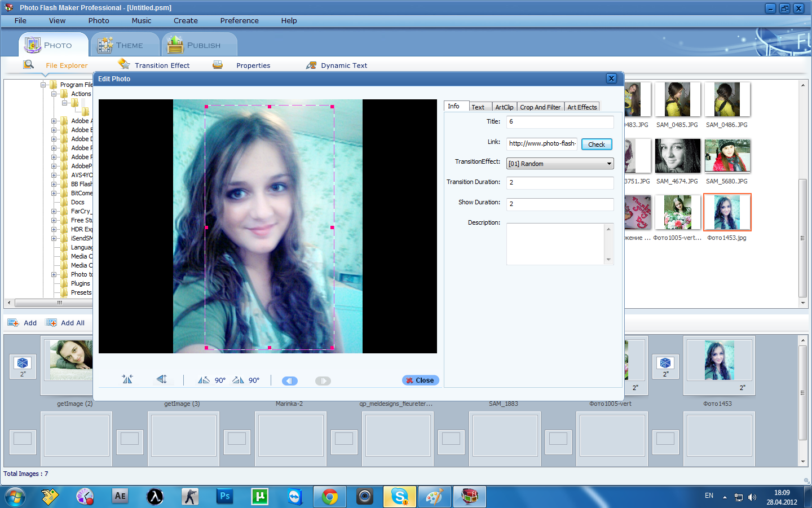Click transition icon before Фото1453 slide

coord(665,366)
